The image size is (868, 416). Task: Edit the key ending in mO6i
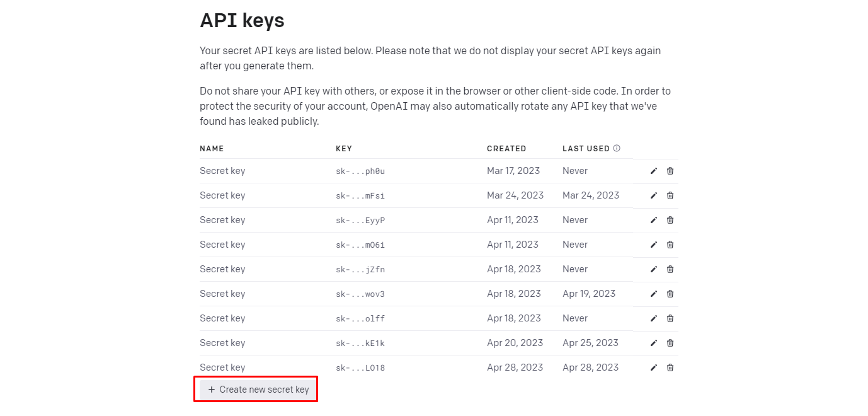pos(654,245)
